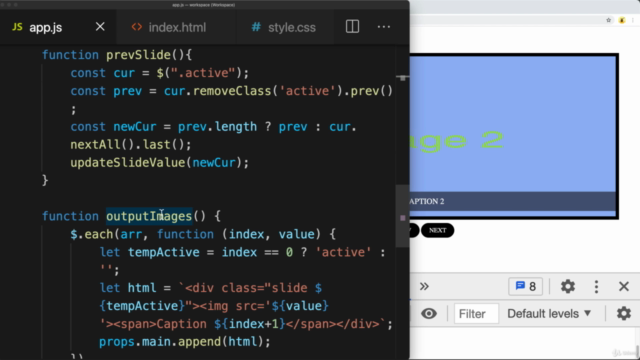Click props.main.append(html) line
Screen dimensions: 640x360
[x=185, y=342]
